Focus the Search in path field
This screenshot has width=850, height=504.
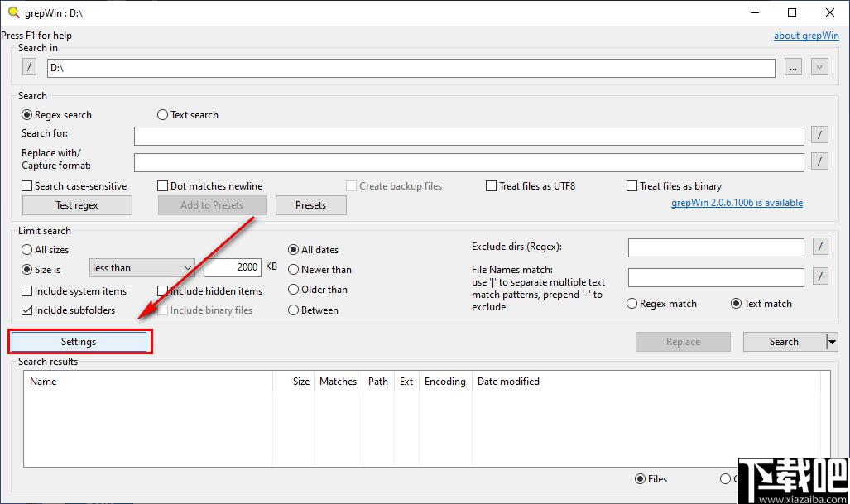click(411, 68)
